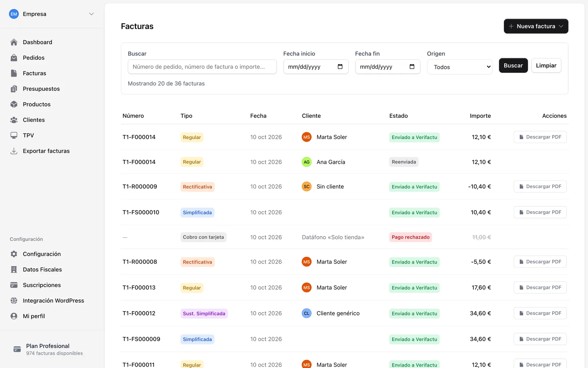Open the TPV monitor icon
Screen dimensions: 588x368
[14, 135]
